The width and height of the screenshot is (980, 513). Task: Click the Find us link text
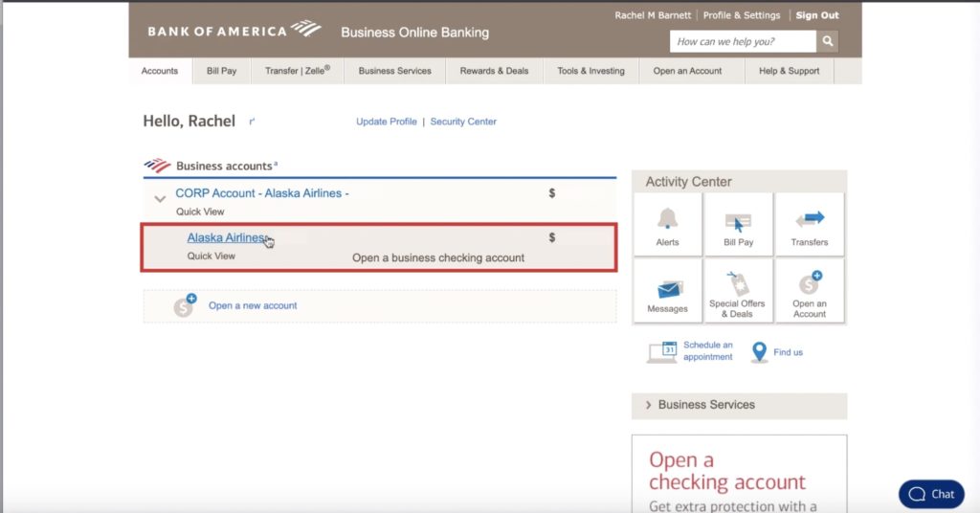click(789, 352)
